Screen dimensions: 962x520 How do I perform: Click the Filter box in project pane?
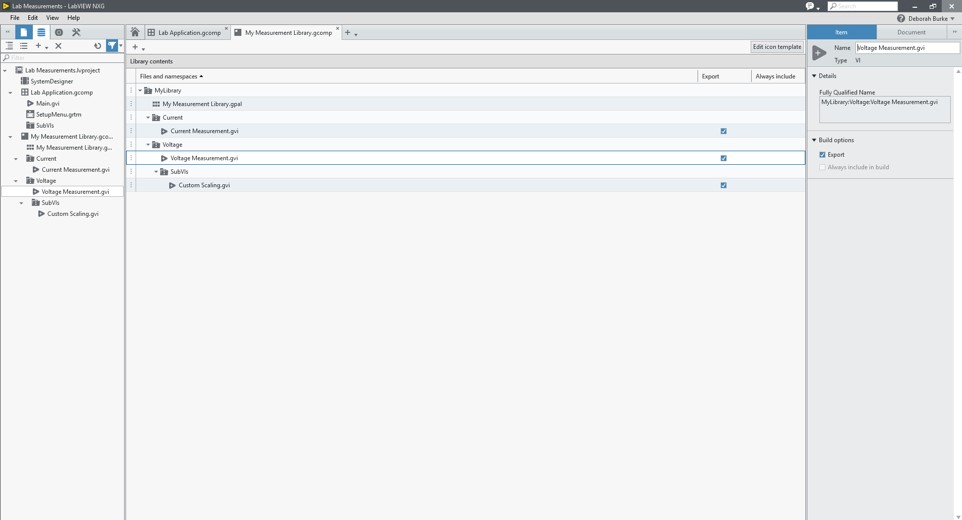click(x=63, y=58)
